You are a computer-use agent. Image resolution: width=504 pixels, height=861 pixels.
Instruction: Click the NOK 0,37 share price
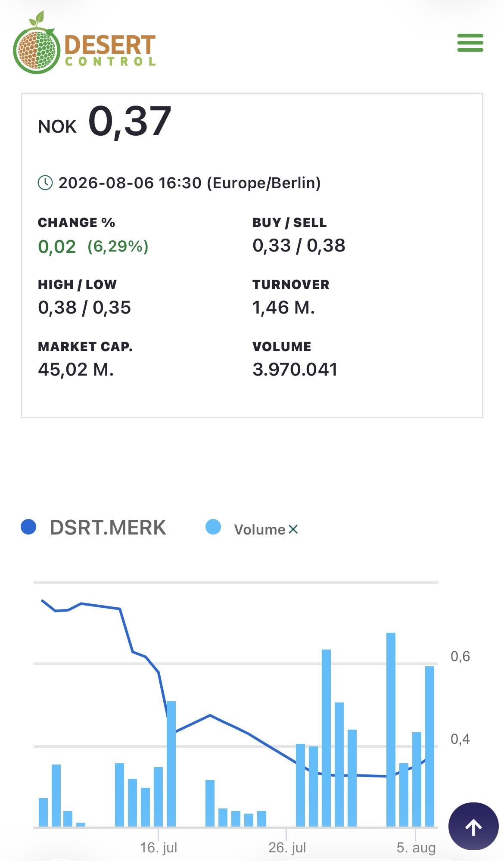(105, 122)
